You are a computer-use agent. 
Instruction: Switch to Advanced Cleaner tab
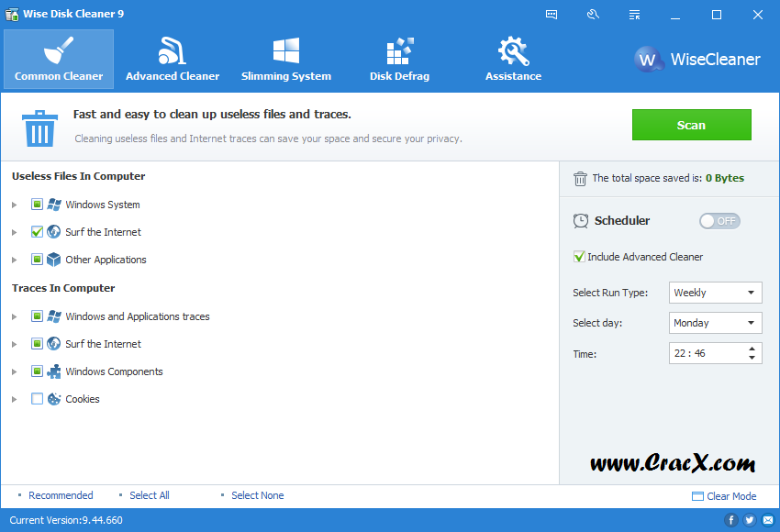pos(173,60)
